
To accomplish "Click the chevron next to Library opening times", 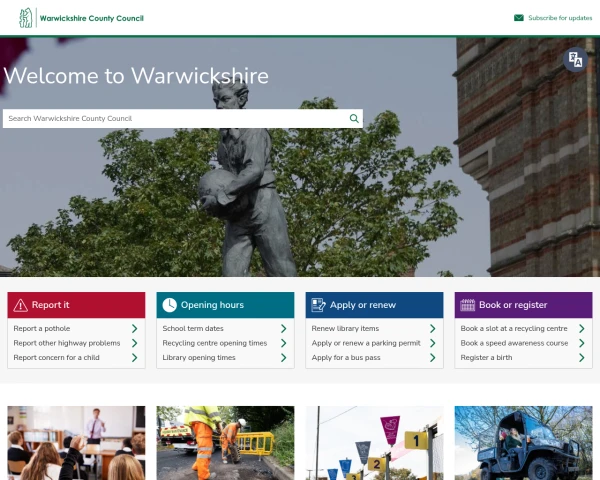I will coord(284,358).
